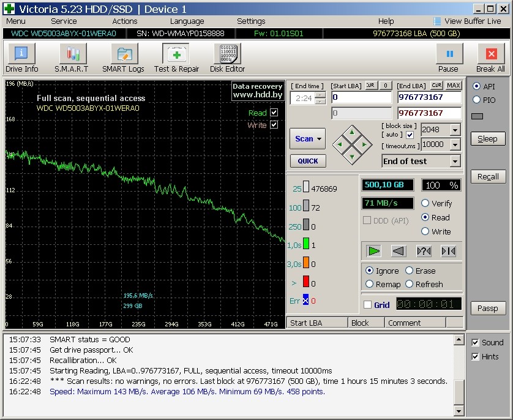513x420 pixels.
Task: Open the Language menu
Action: pos(187,21)
